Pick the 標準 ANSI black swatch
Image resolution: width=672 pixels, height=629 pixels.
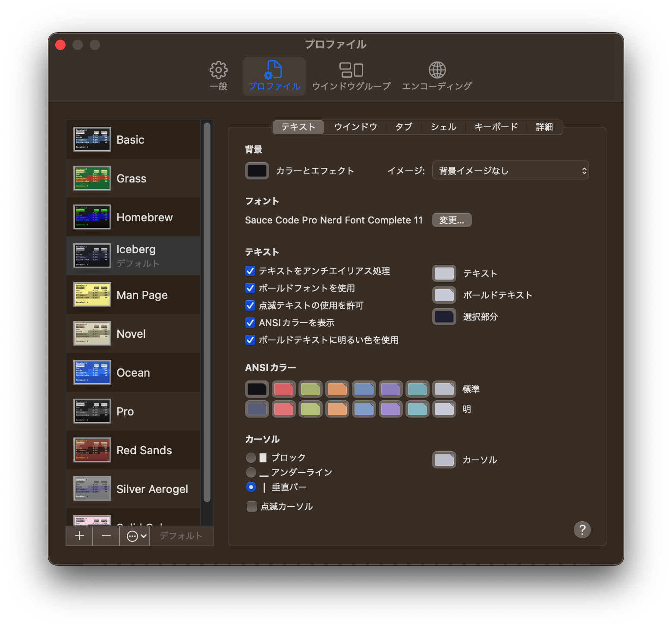click(x=257, y=389)
